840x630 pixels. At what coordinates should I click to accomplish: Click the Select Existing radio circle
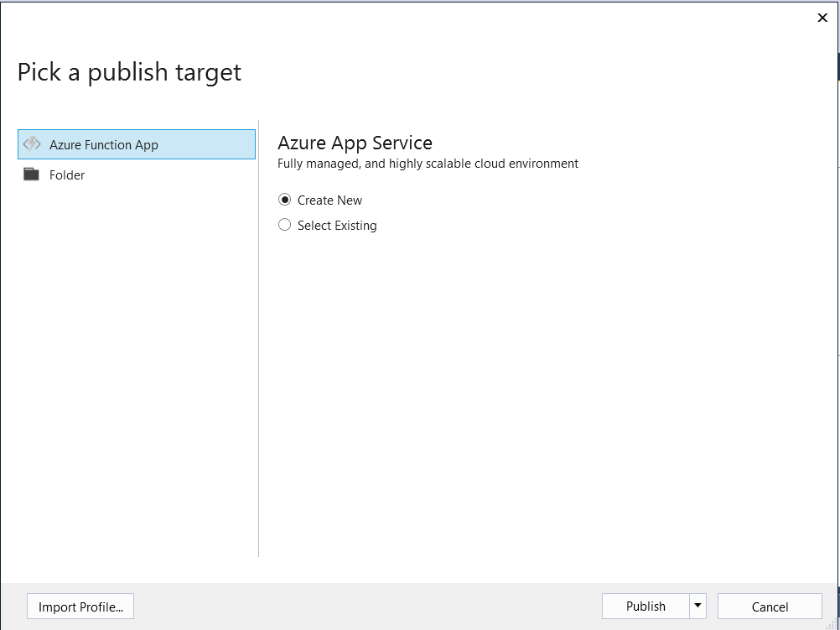coord(284,225)
